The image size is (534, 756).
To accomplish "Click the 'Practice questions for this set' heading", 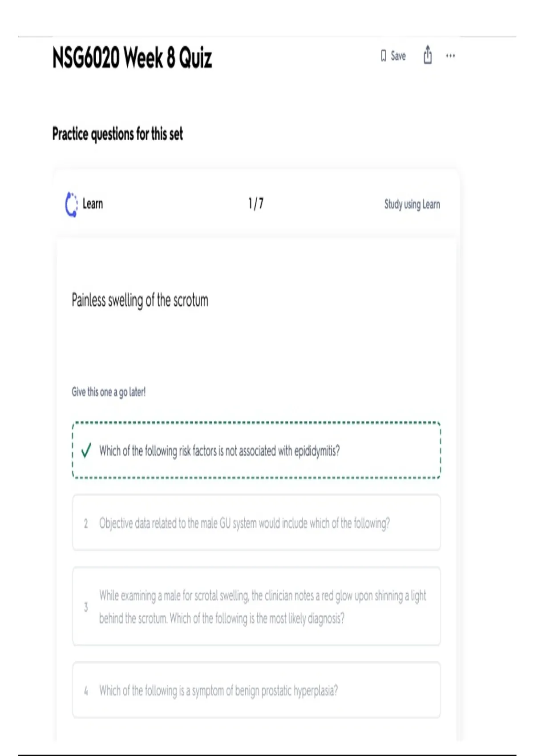I will point(117,134).
